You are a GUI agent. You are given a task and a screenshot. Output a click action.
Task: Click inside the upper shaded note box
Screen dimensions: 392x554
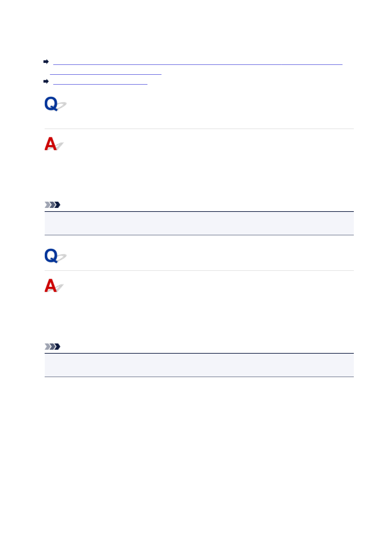[199, 223]
